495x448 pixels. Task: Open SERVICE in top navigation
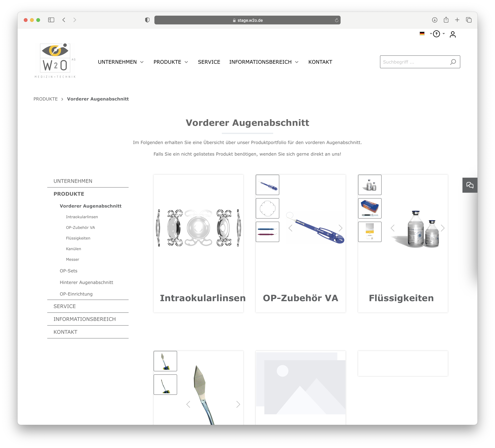pyautogui.click(x=209, y=62)
